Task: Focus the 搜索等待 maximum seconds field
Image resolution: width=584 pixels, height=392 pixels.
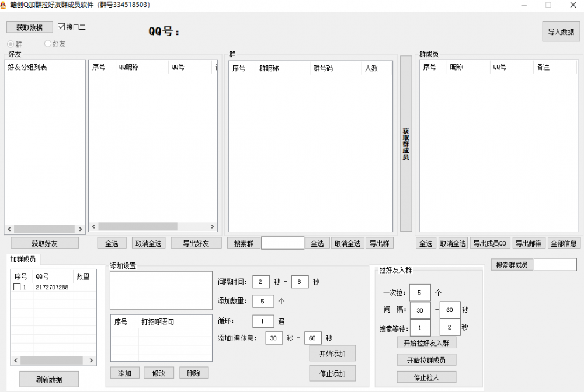Action: 450,328
